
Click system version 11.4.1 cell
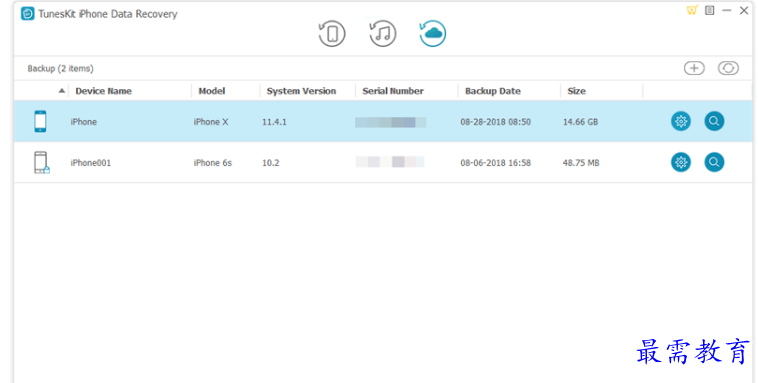point(274,122)
